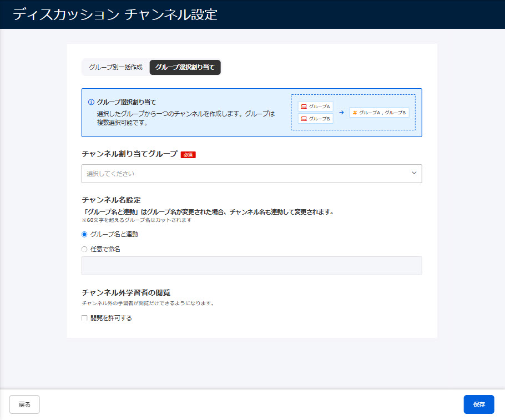The width and height of the screenshot is (505, 420).
Task: Select the グループ名と連動 radio button
Action: click(x=84, y=235)
